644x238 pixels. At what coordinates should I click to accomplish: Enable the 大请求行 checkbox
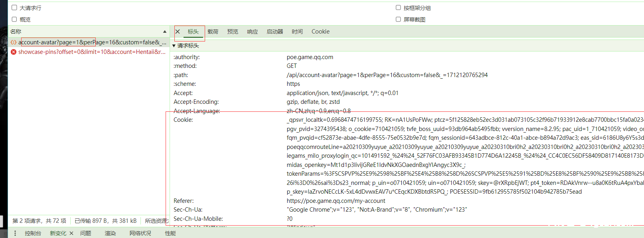click(14, 8)
